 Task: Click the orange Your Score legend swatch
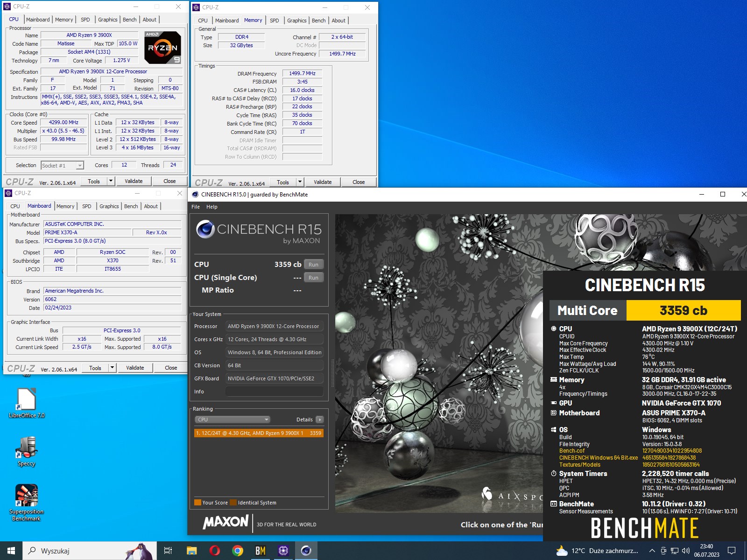197,503
